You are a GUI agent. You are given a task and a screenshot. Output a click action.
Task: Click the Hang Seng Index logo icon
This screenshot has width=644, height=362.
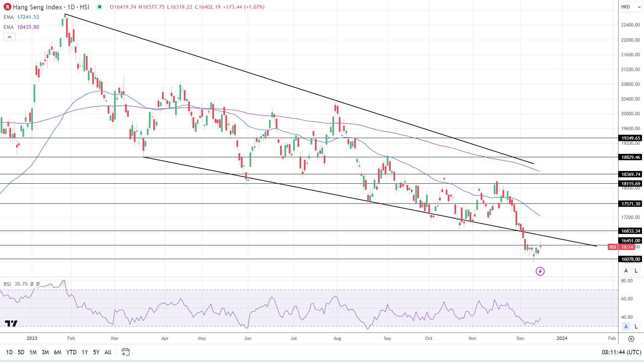click(x=7, y=7)
